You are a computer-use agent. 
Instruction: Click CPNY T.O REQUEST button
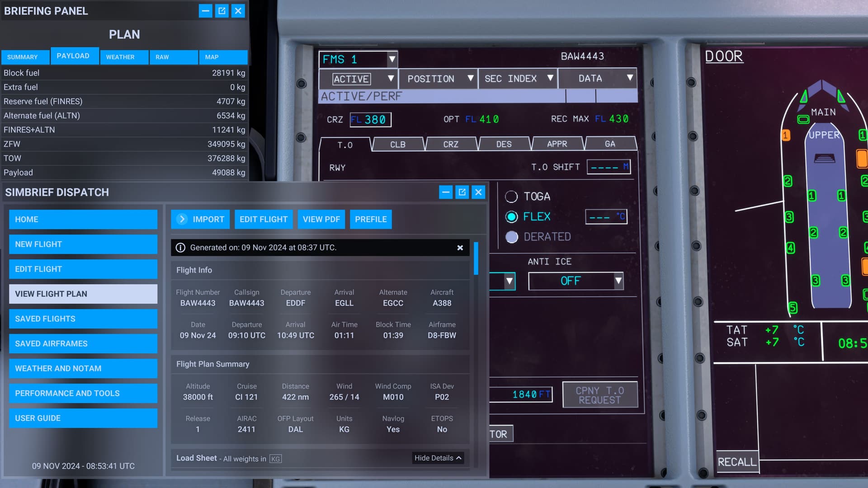[x=600, y=395]
